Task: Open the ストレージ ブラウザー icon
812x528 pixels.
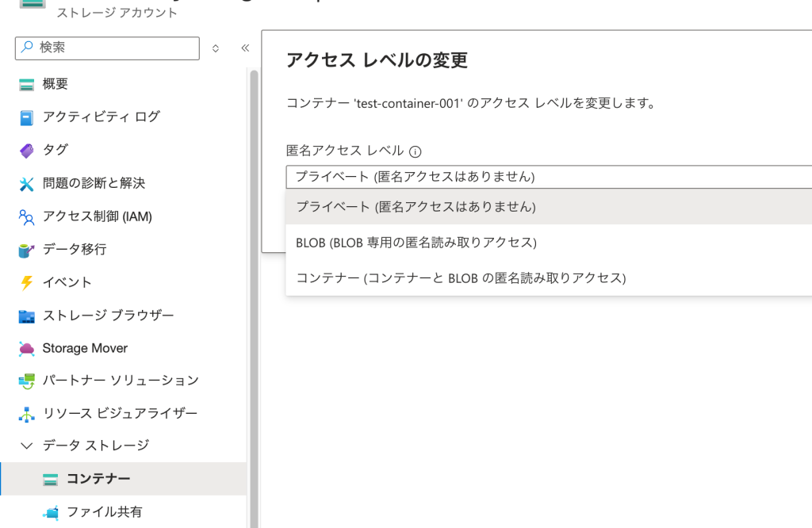Action: pos(27,316)
